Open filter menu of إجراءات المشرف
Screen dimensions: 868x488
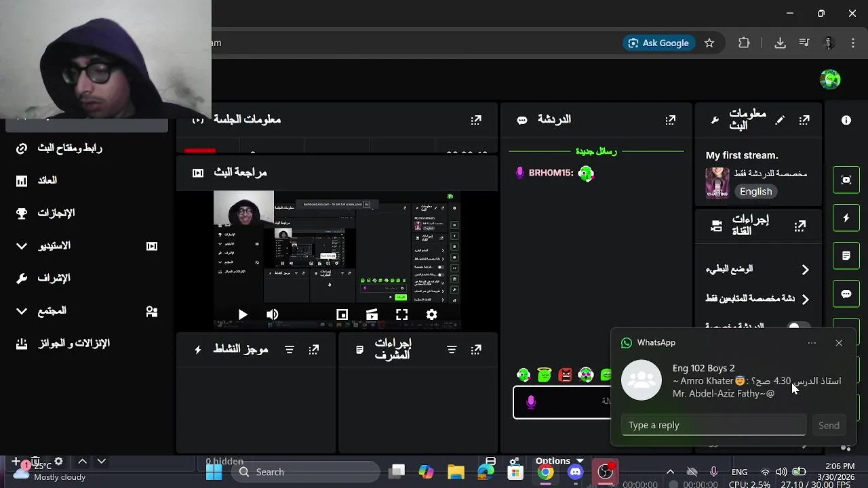click(x=452, y=350)
